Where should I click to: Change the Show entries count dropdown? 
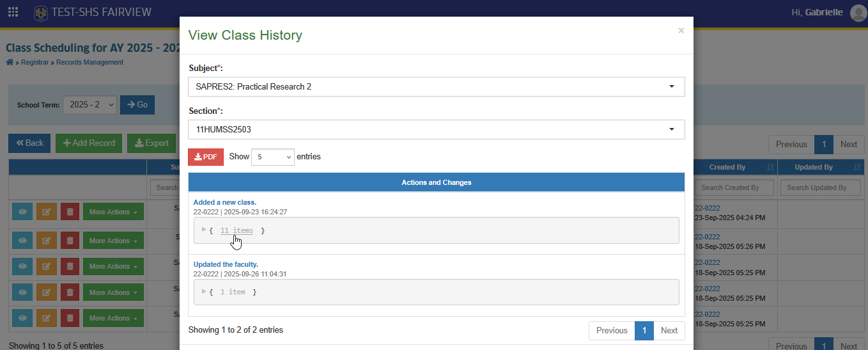(x=273, y=157)
